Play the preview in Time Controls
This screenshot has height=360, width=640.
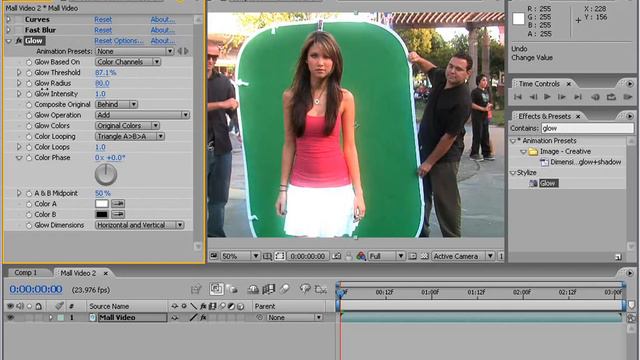(x=547, y=97)
